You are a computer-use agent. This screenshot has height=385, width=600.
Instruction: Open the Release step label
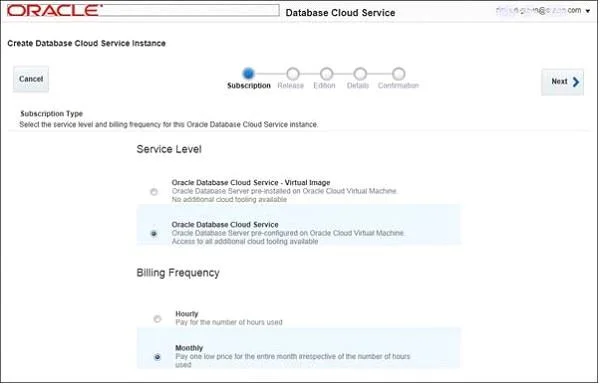pyautogui.click(x=290, y=85)
